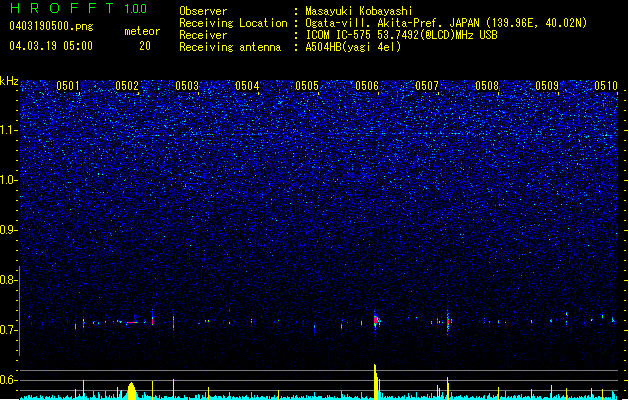Click the Receiving Location label
The width and height of the screenshot is (629, 400).
pyautogui.click(x=233, y=23)
